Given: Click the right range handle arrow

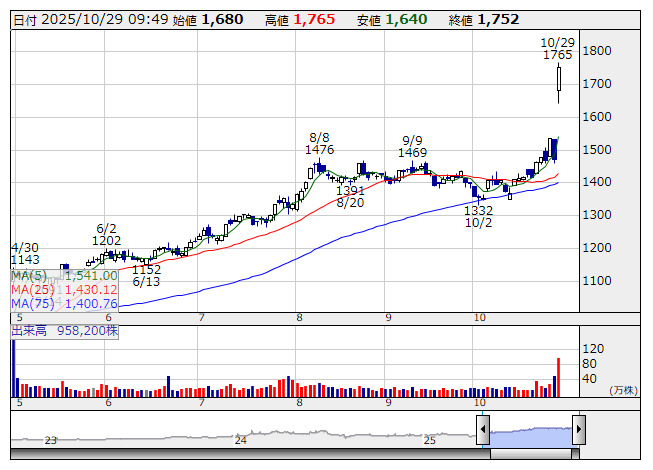Looking at the screenshot, I should (x=578, y=431).
